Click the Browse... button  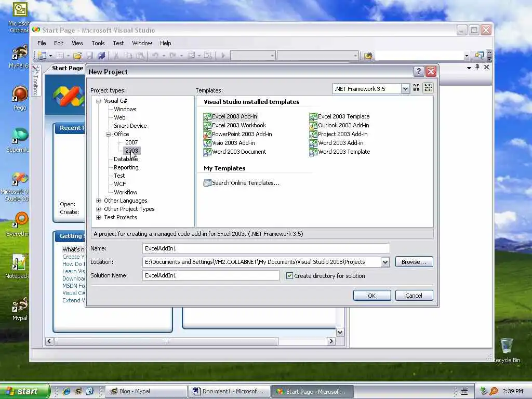pos(414,262)
